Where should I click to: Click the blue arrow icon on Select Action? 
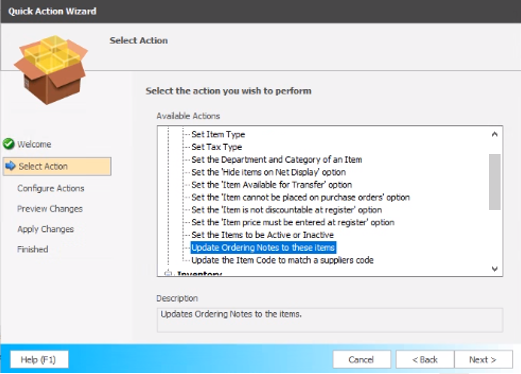pyautogui.click(x=10, y=166)
